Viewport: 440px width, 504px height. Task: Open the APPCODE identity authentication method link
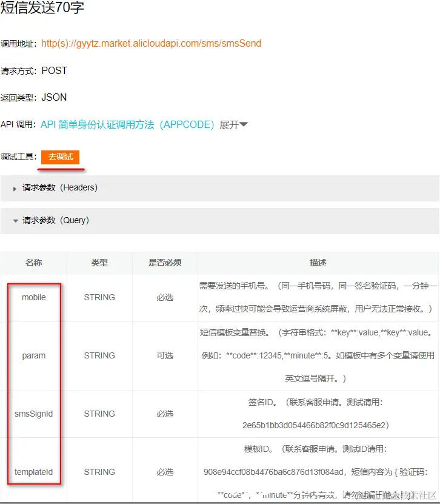[127, 125]
